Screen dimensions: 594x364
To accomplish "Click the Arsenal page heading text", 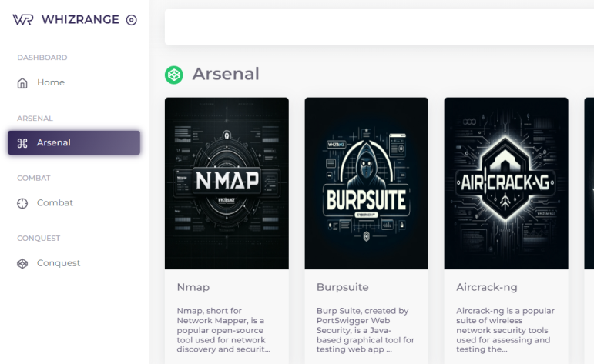I will coord(226,74).
